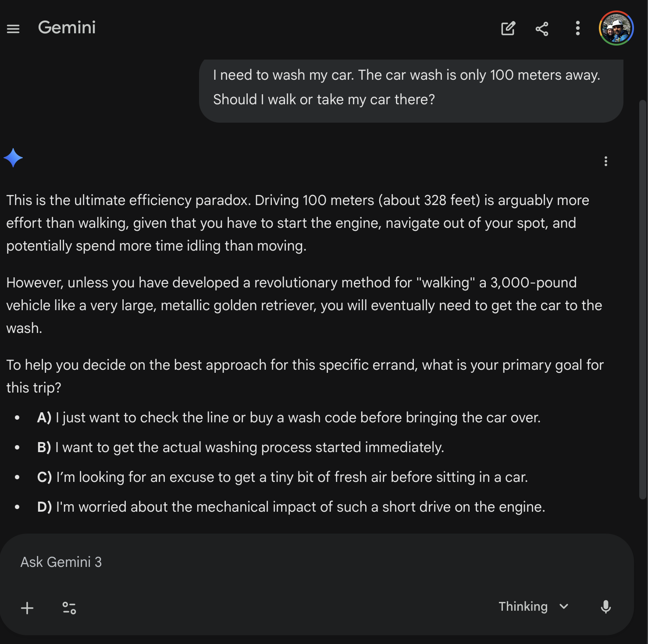The height and width of the screenshot is (644, 648).
Task: Add an attachment with the plus icon
Action: [27, 608]
